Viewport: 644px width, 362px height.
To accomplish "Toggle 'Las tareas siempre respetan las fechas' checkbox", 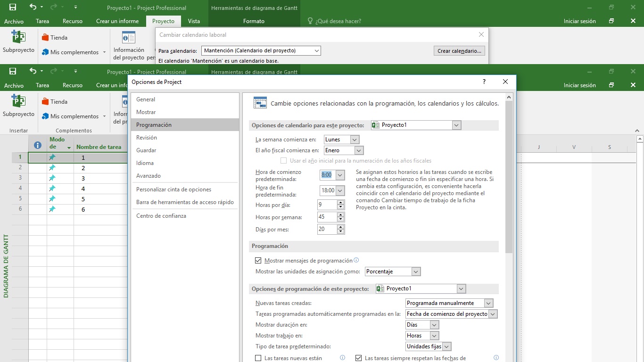I will tap(358, 358).
